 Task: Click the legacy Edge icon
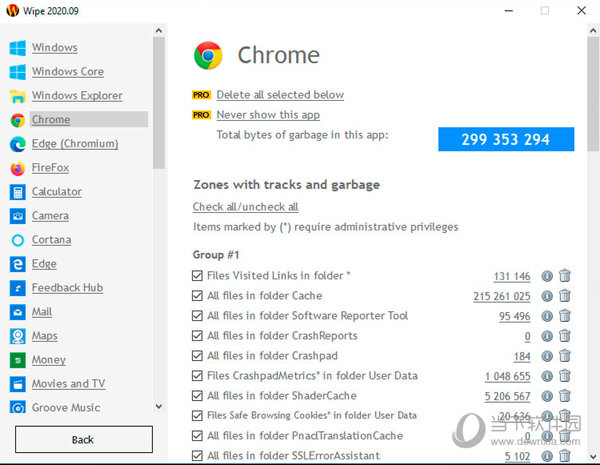tap(18, 264)
